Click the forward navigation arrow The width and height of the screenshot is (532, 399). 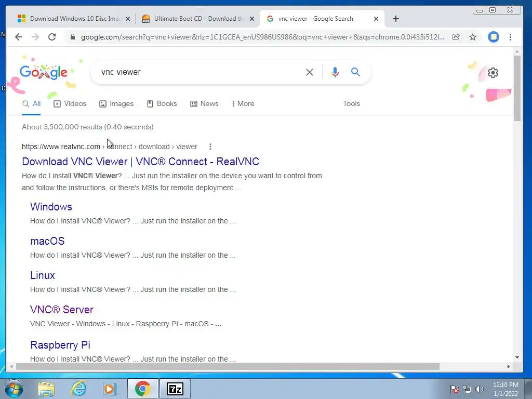tap(35, 37)
